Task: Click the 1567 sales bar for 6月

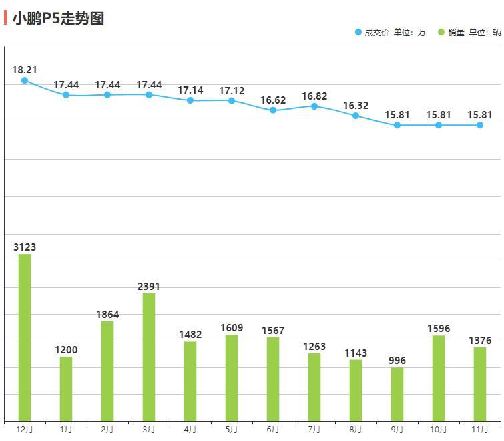Action: click(x=273, y=379)
